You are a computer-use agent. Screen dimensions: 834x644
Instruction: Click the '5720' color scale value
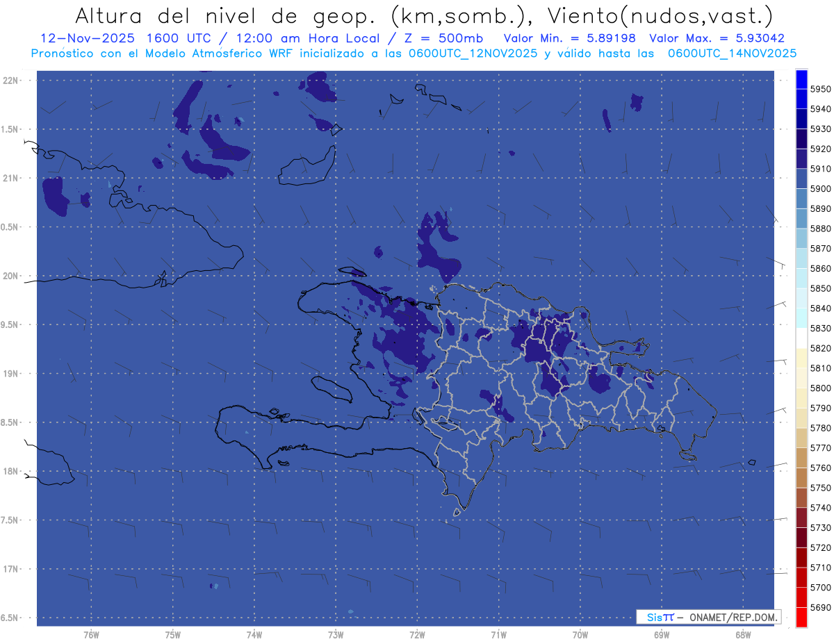point(821,547)
